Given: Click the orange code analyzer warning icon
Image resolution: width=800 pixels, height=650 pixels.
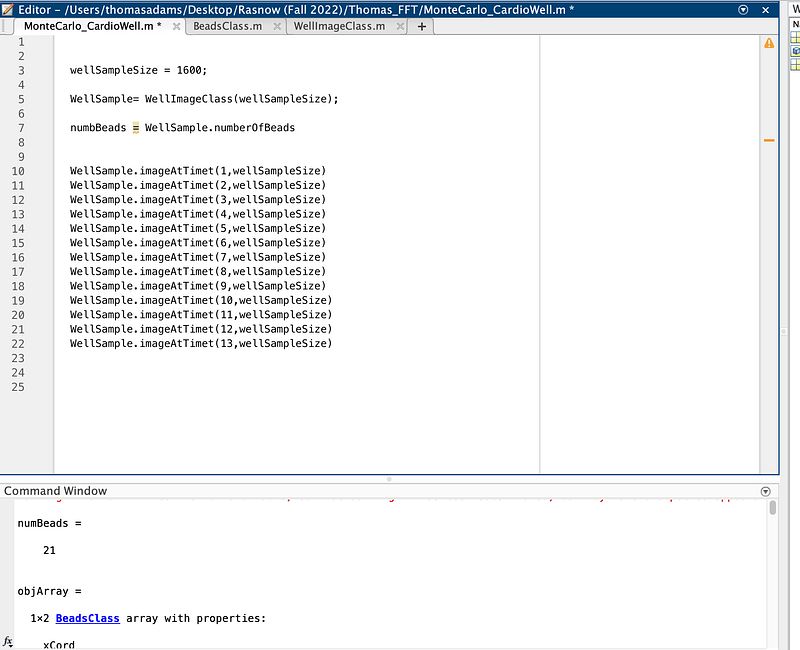Looking at the screenshot, I should click(x=769, y=43).
